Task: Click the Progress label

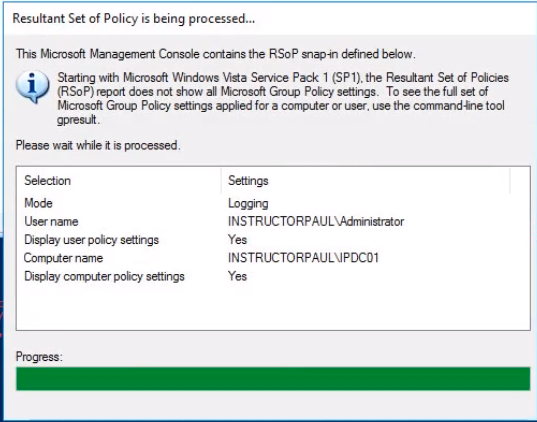Action: pyautogui.click(x=39, y=357)
